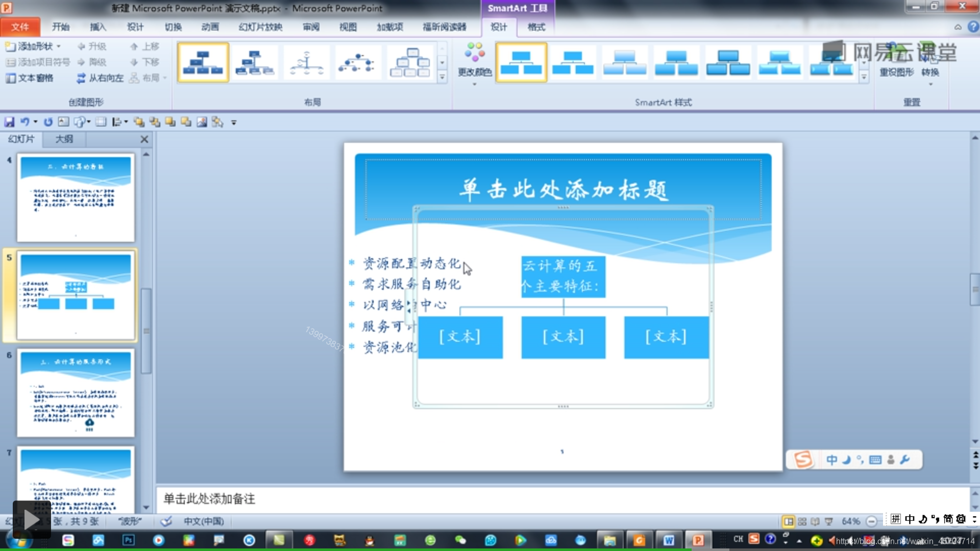Open the 格式 ribbon tab
This screenshot has width=980, height=551.
click(x=536, y=27)
